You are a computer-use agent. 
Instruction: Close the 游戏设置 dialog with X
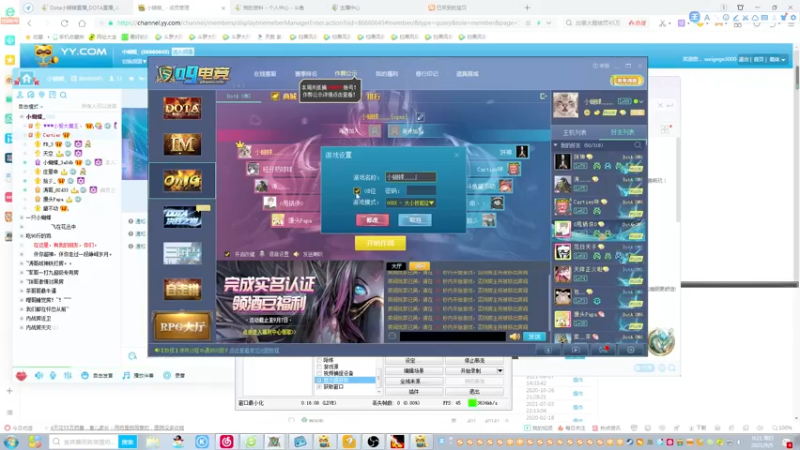(457, 155)
